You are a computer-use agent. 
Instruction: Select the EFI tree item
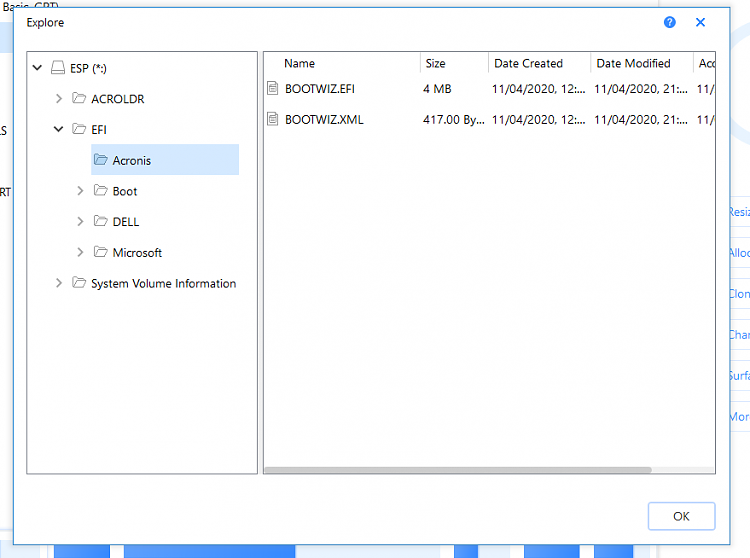99,130
